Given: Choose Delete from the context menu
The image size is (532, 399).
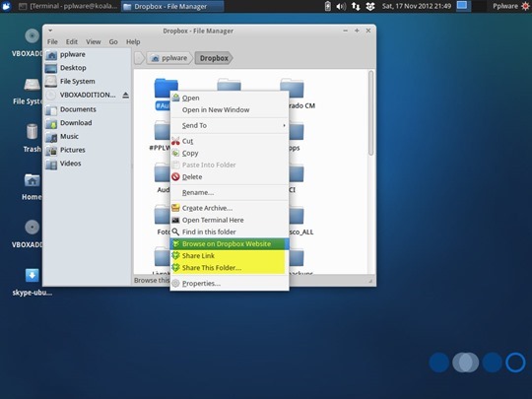Looking at the screenshot, I should coord(230,177).
